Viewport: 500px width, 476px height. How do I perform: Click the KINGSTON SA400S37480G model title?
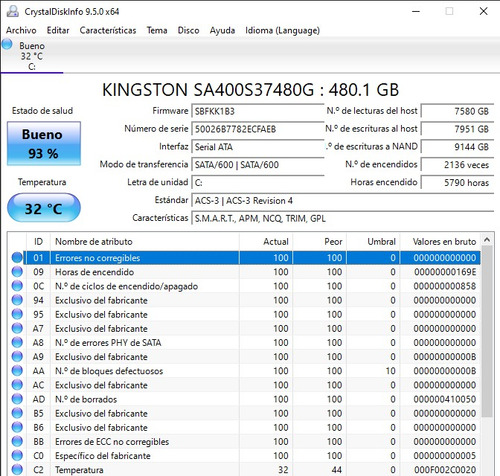pyautogui.click(x=250, y=90)
